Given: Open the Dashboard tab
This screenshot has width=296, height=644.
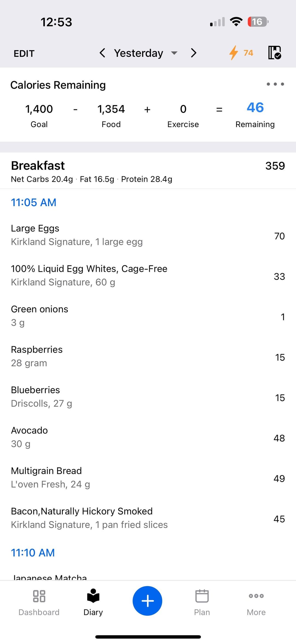Looking at the screenshot, I should [x=39, y=601].
